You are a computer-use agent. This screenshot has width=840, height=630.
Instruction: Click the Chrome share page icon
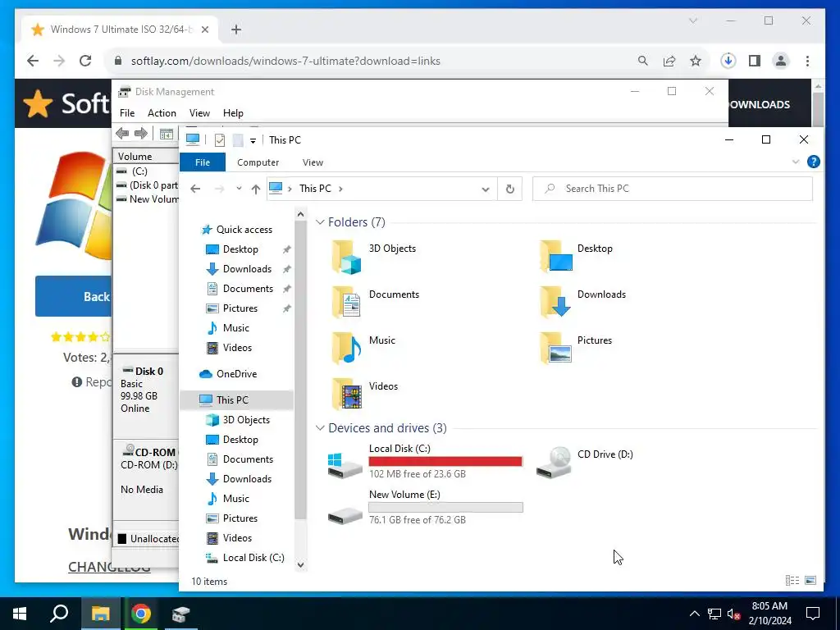point(669,61)
